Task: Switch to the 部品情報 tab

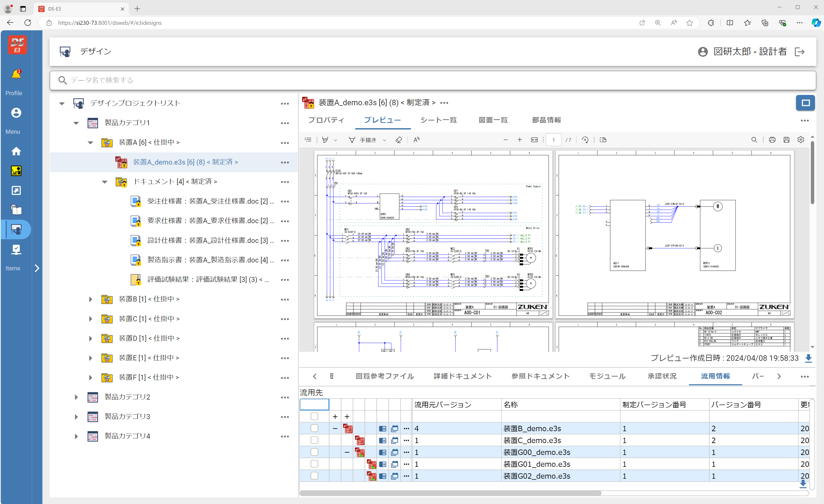Action: coord(547,120)
